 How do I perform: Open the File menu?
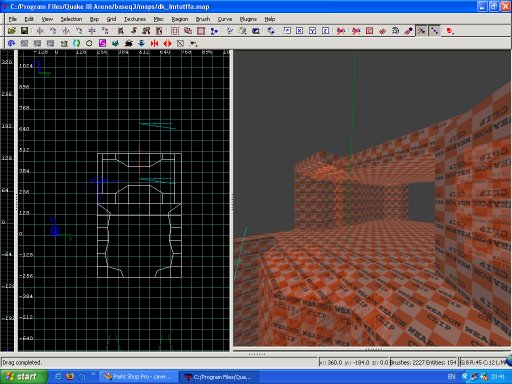[13, 19]
